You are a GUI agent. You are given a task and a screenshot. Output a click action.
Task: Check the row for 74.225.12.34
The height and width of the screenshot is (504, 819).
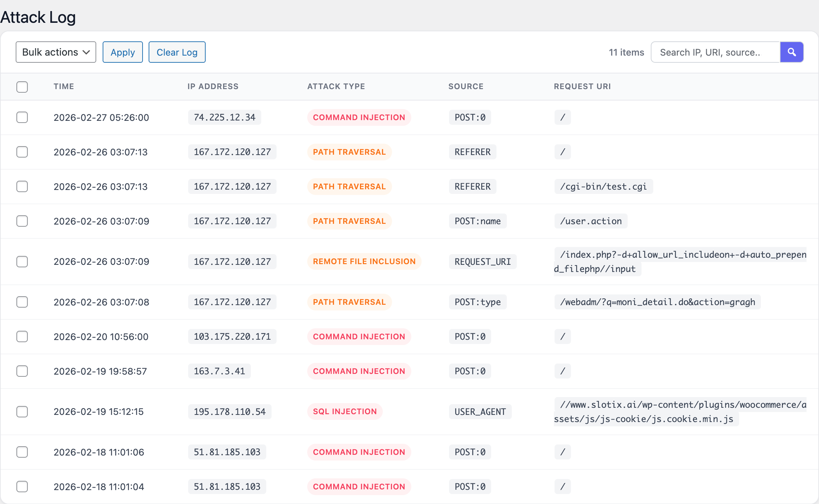(x=22, y=117)
